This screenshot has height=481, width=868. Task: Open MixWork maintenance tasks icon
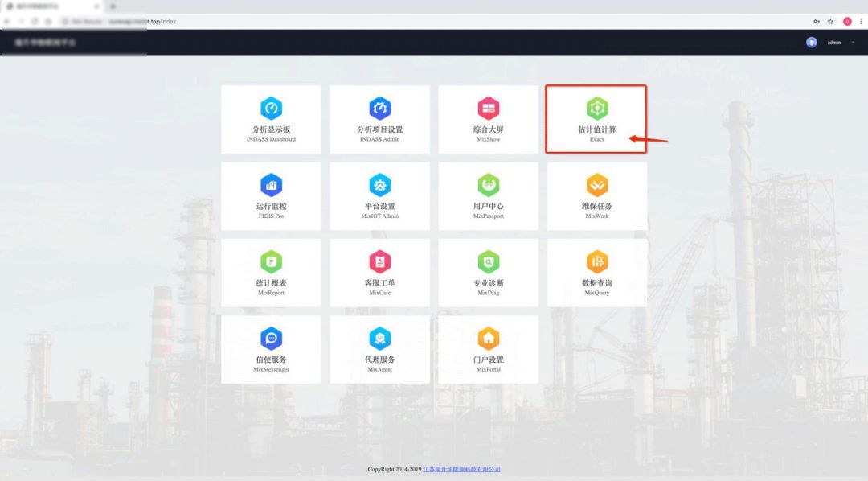coord(596,185)
